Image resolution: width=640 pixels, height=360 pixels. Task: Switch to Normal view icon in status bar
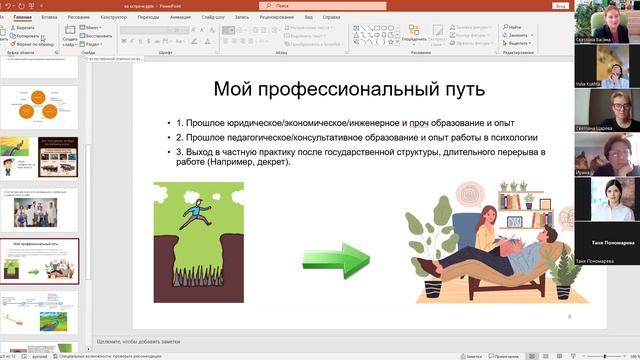click(x=531, y=356)
